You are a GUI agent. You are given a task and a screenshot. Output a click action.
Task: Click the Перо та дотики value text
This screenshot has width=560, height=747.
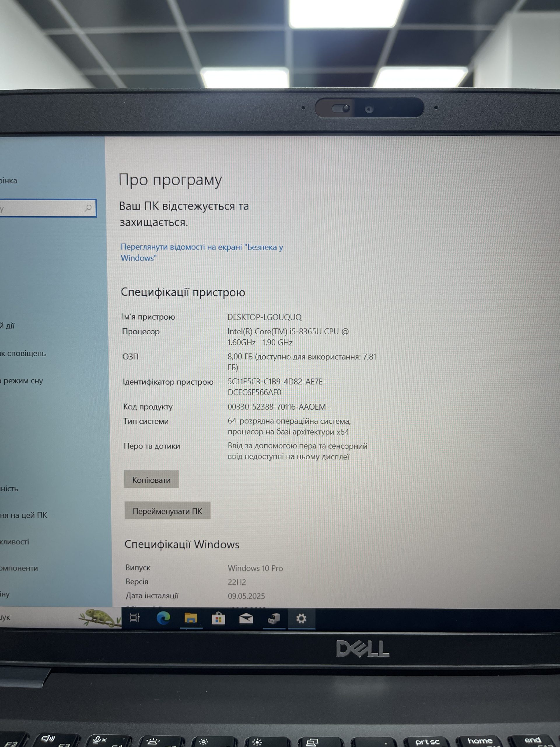pos(297,451)
